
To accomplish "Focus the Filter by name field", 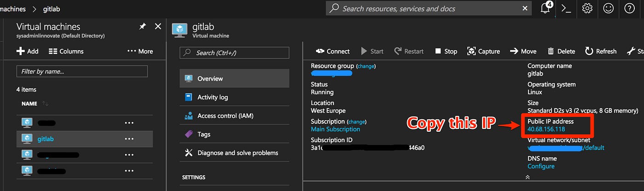I will [82, 71].
